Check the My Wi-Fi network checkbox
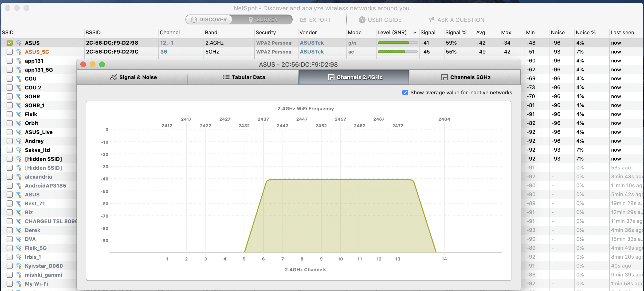 [x=9, y=284]
